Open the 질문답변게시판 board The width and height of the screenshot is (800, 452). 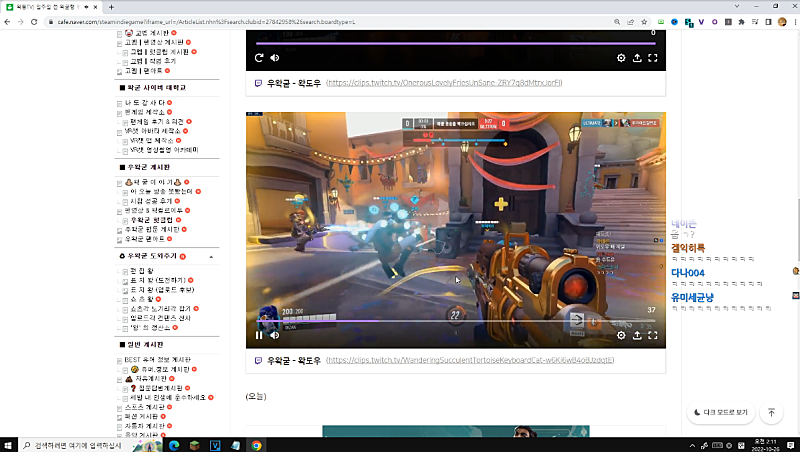coord(161,388)
